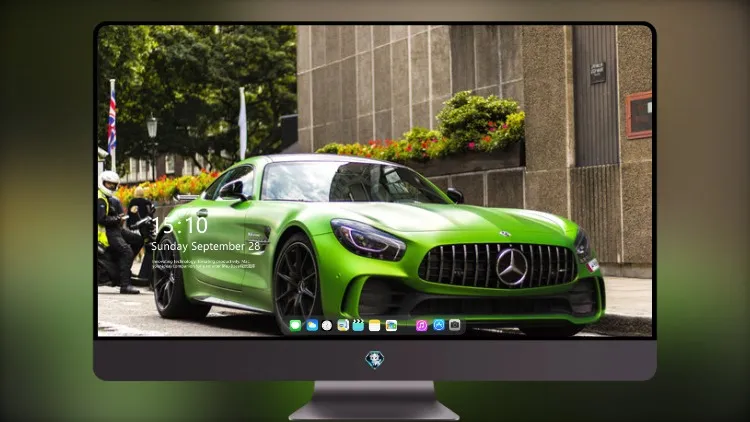This screenshot has width=750, height=422.
Task: Open the Photos gallery app in dock
Action: point(391,325)
